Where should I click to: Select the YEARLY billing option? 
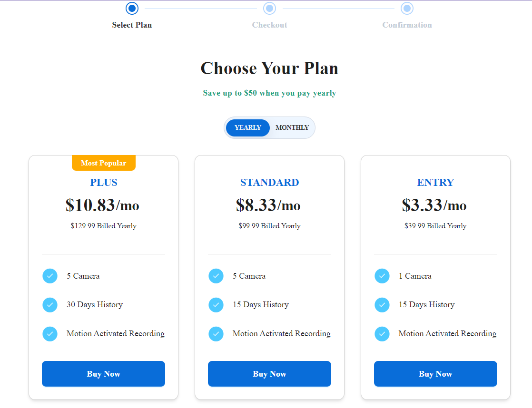247,127
